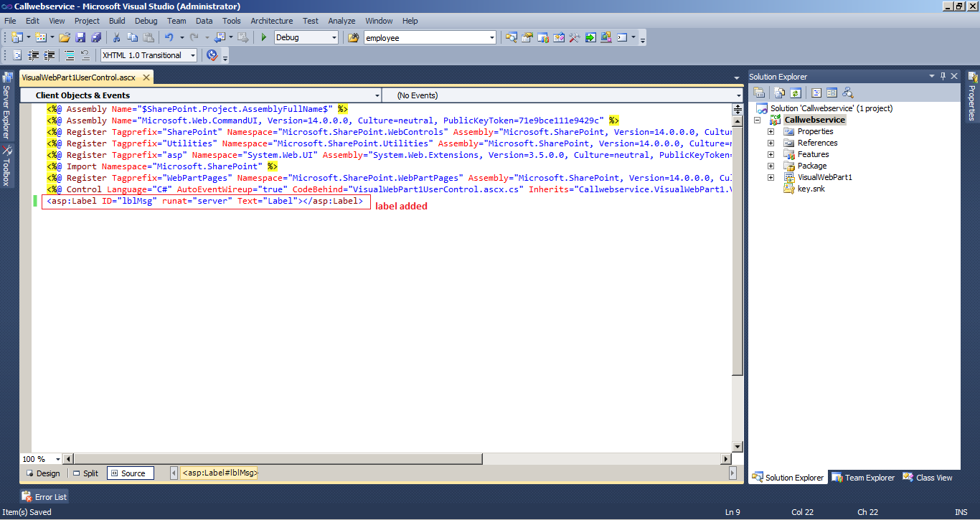Click the Comment Out Selected Lines icon
This screenshot has width=980, height=520.
70,55
